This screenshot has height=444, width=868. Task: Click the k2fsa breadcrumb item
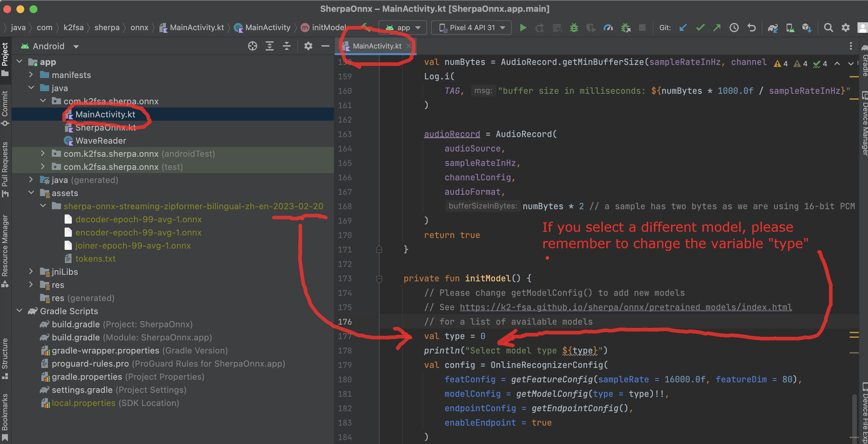pyautogui.click(x=73, y=28)
